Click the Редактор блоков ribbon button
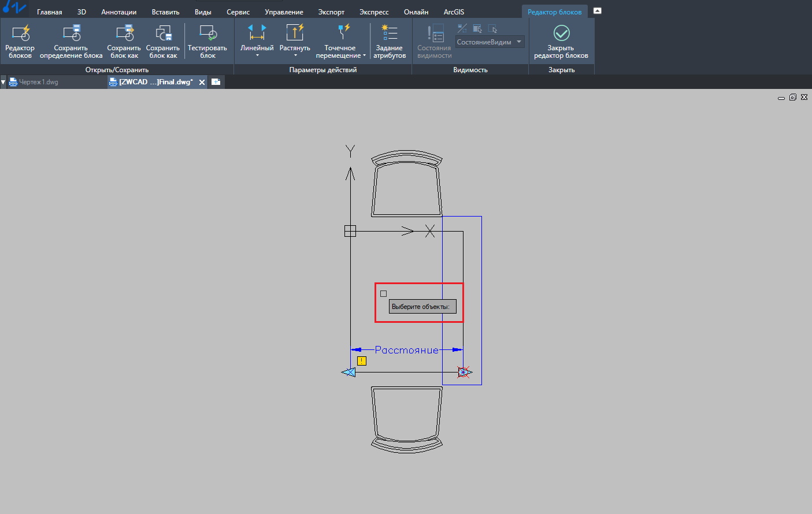Screen dimensions: 812x514 tap(20, 42)
